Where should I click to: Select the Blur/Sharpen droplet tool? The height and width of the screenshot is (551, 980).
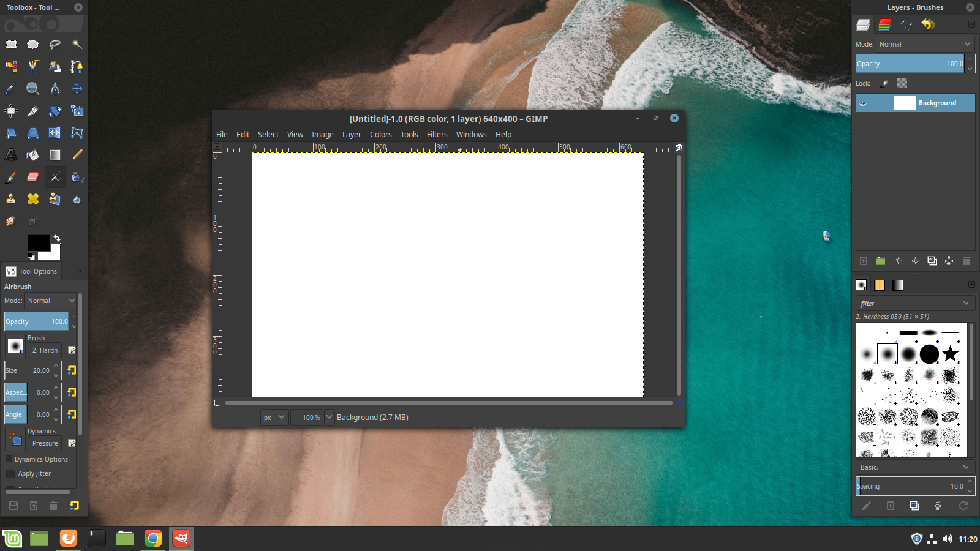[77, 199]
